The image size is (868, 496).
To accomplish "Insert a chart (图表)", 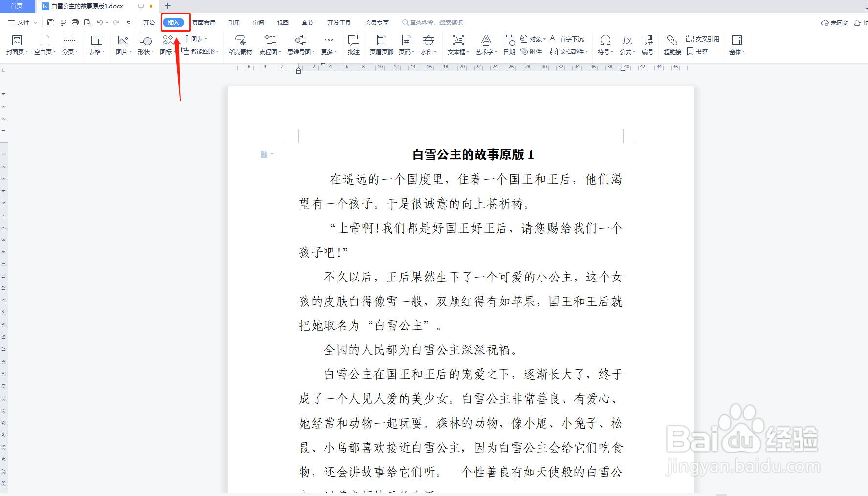I will tap(195, 39).
